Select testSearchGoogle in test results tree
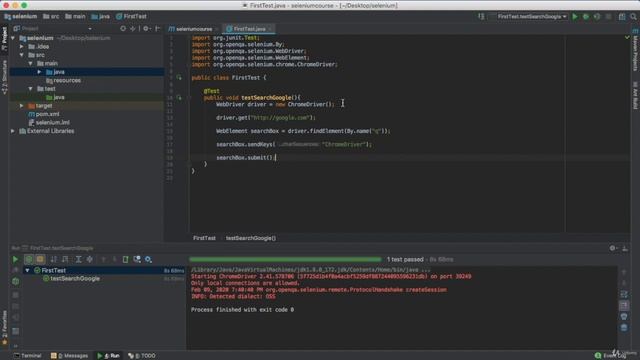This screenshot has height=360, width=640. point(75,278)
